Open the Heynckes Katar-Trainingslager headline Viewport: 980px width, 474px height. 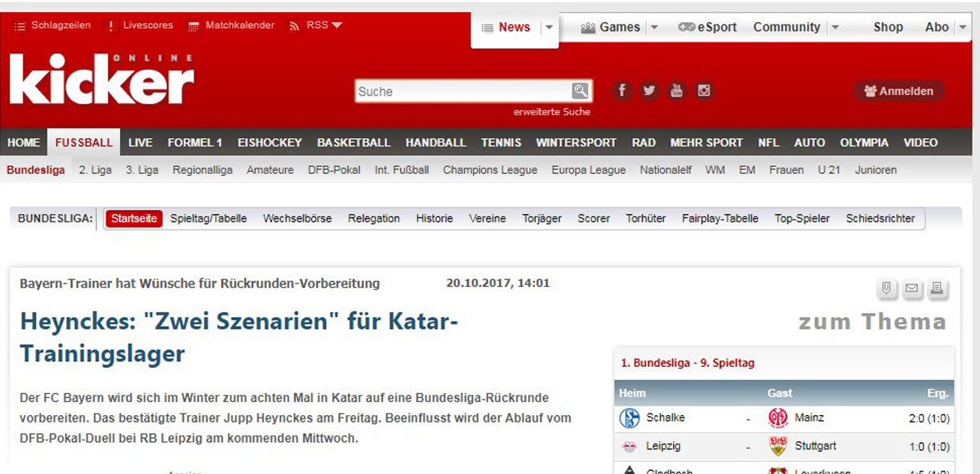(x=239, y=338)
